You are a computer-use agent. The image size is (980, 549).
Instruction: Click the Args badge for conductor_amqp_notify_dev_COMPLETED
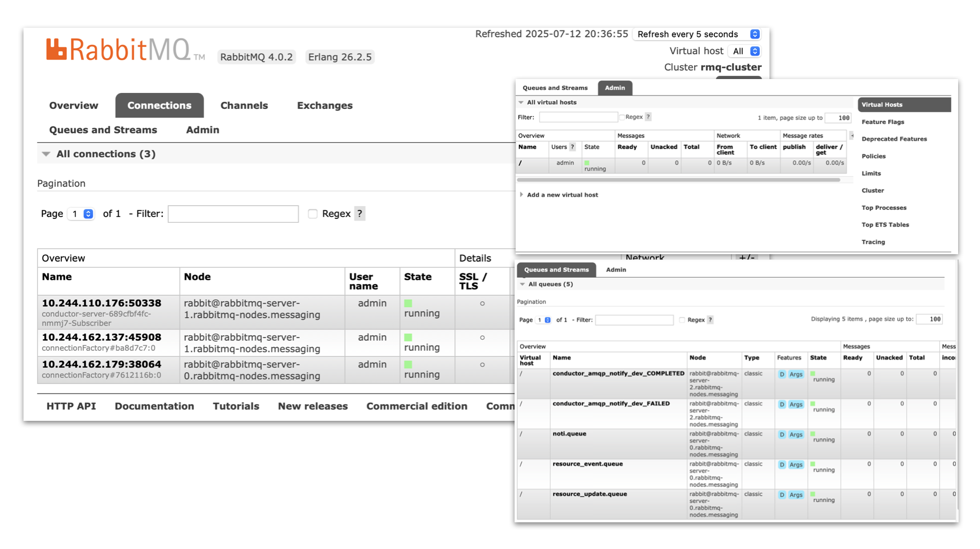point(796,374)
